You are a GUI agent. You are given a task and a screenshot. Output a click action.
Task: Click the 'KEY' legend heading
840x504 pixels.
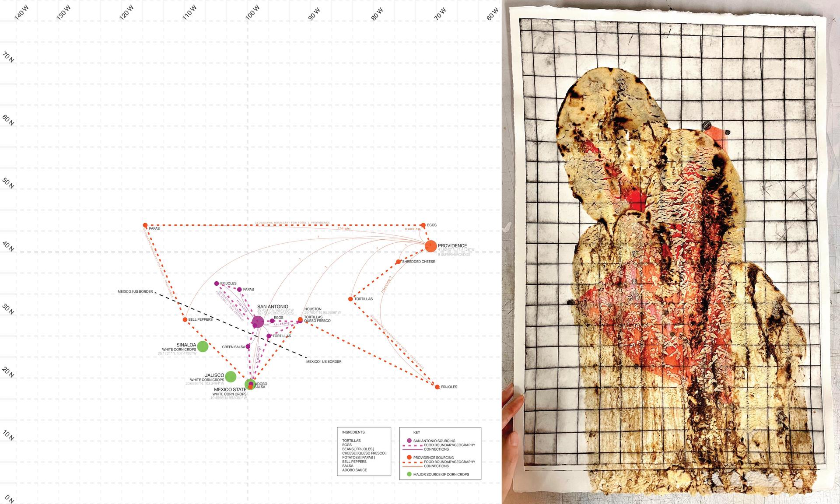pos(416,432)
